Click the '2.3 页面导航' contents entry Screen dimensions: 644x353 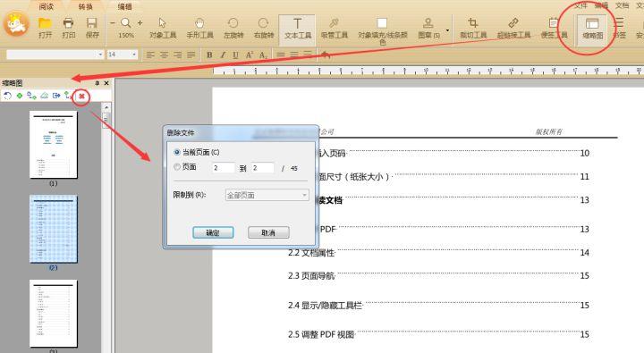(x=311, y=276)
